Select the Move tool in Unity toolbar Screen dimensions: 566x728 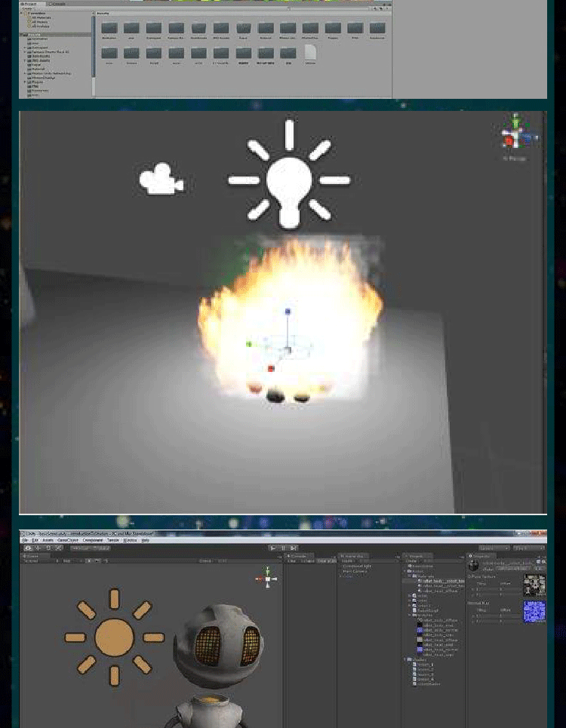(38, 548)
